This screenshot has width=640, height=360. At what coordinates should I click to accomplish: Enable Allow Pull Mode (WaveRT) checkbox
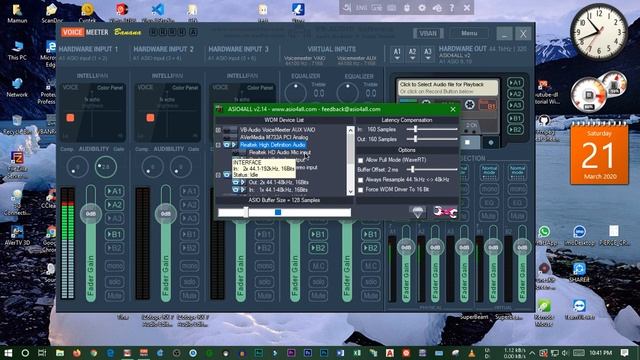click(x=360, y=160)
